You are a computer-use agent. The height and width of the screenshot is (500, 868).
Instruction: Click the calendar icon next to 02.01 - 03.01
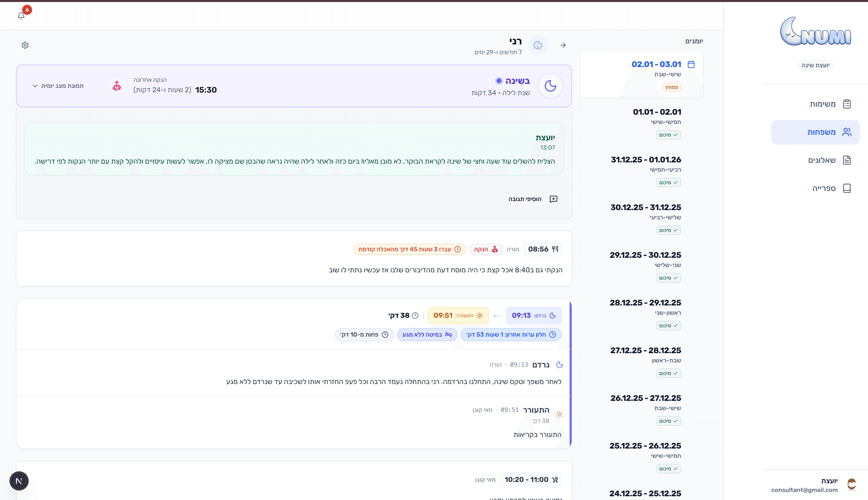tap(691, 64)
